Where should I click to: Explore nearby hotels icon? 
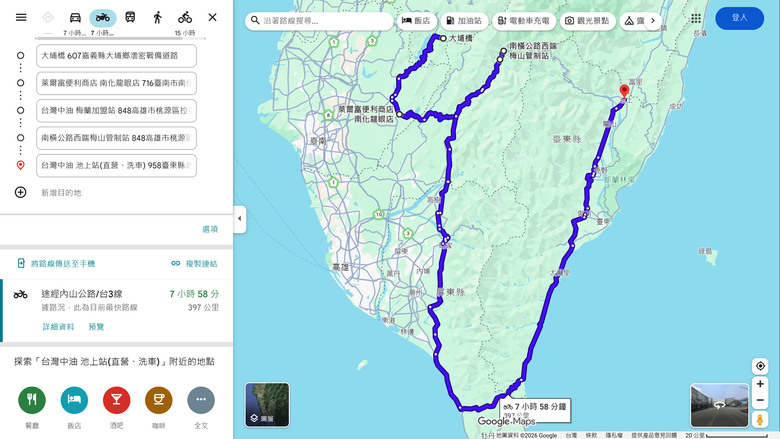(74, 400)
